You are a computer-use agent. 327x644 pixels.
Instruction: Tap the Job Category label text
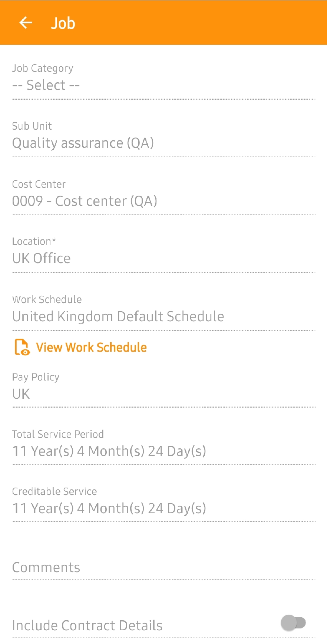[x=43, y=69]
